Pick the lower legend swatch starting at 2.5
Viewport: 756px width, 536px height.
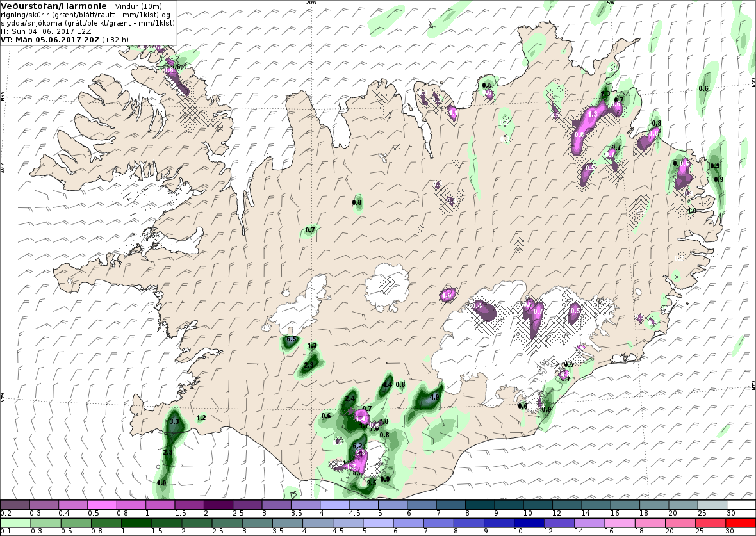[227, 523]
